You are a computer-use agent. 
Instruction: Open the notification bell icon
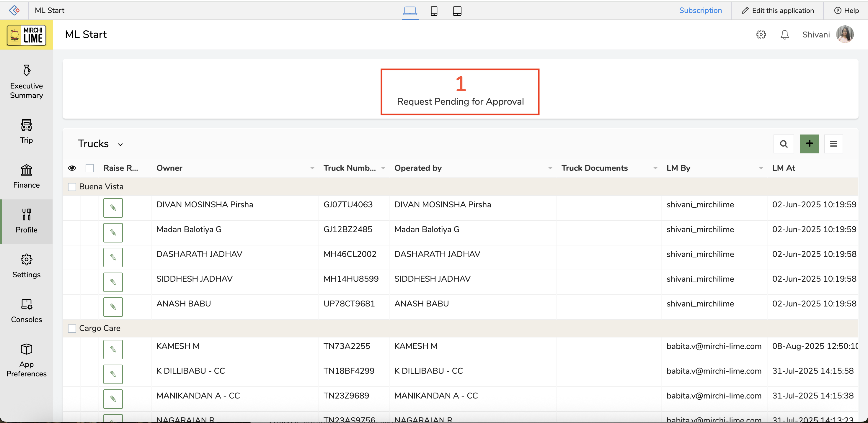coord(784,35)
